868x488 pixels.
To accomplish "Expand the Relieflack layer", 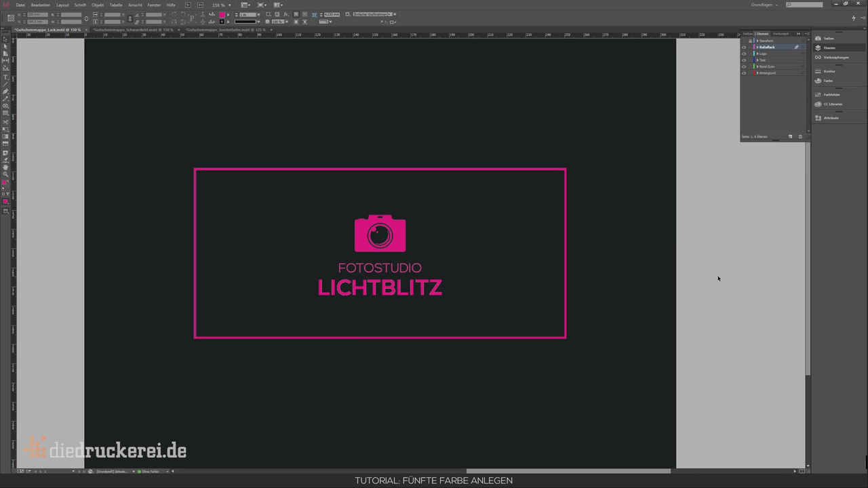I will [x=757, y=47].
